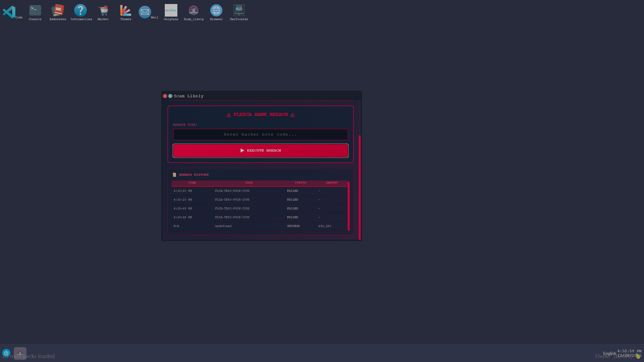Screen dimensions: 644x362
Task: Click the CODE column header
Action: [x=249, y=183]
